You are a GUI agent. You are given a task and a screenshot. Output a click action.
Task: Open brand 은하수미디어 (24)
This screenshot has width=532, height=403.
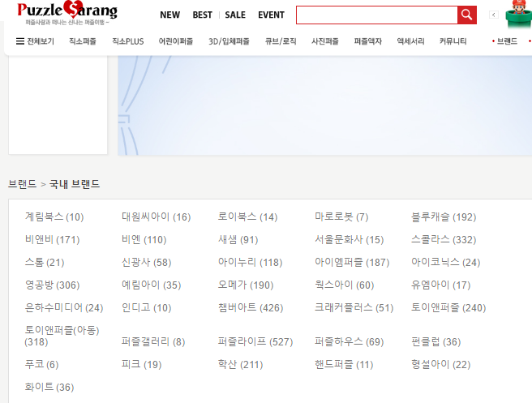point(64,307)
